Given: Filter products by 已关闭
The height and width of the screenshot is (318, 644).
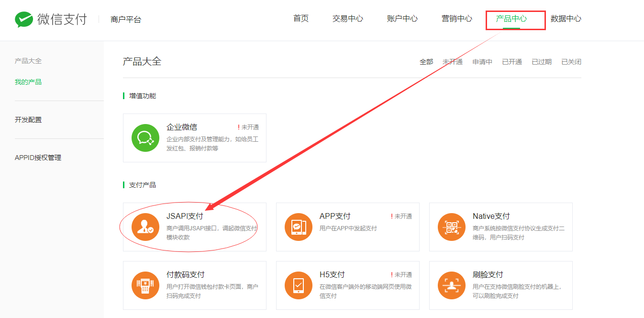Looking at the screenshot, I should [x=571, y=62].
